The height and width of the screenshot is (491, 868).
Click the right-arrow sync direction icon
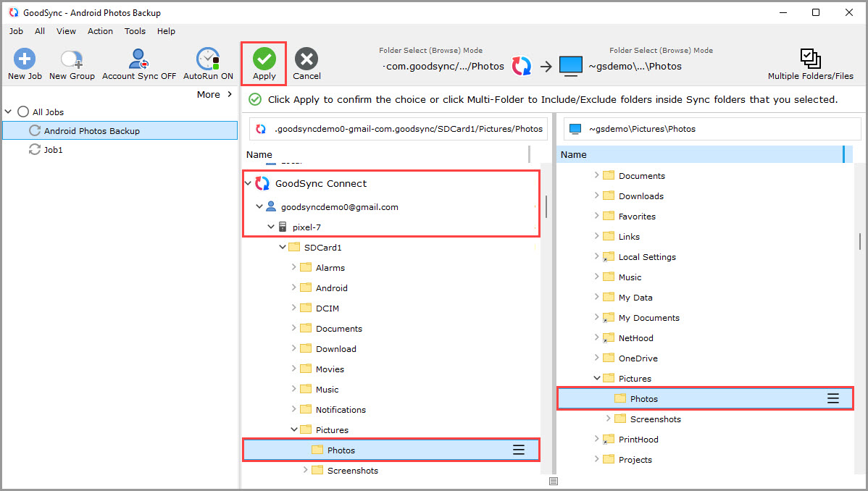pos(546,67)
